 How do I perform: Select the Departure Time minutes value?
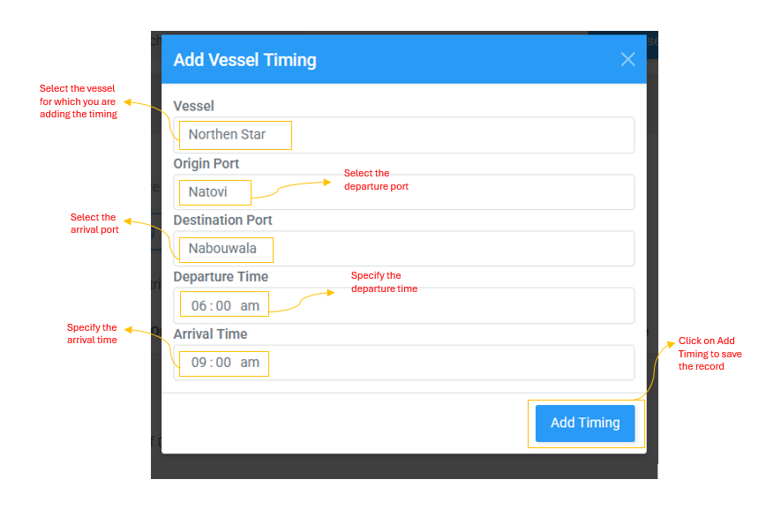click(x=223, y=306)
